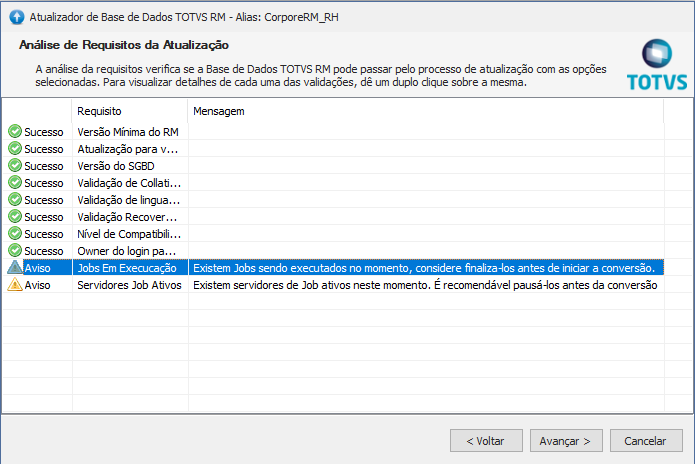Image resolution: width=695 pixels, height=464 pixels.
Task: Click warning icon for Servidores Job Ativos
Action: tap(15, 284)
